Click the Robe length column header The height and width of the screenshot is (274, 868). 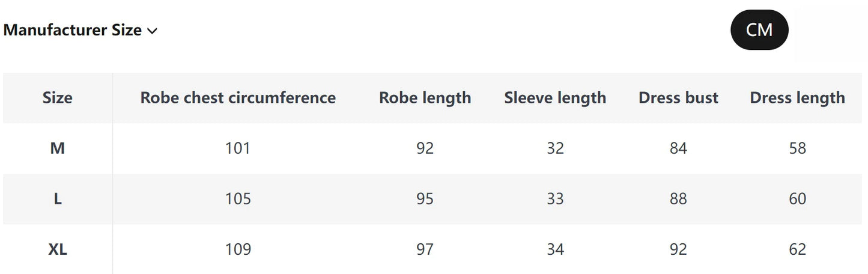[425, 98]
